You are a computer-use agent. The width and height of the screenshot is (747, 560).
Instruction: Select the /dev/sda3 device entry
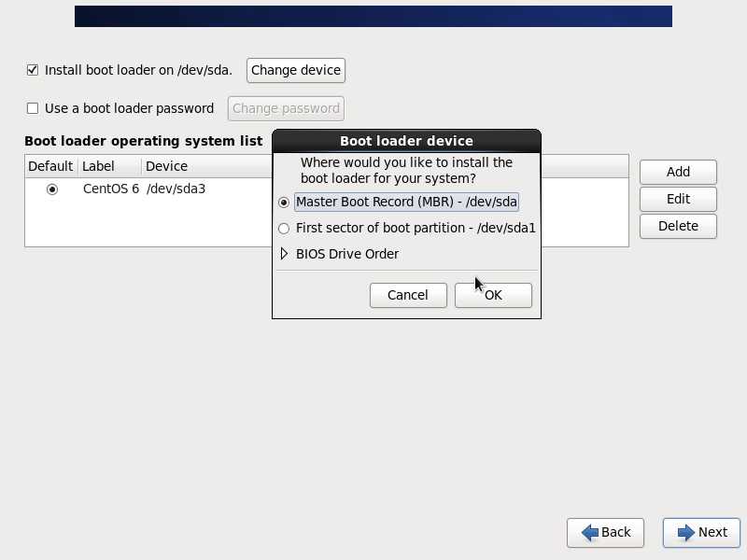(x=176, y=189)
